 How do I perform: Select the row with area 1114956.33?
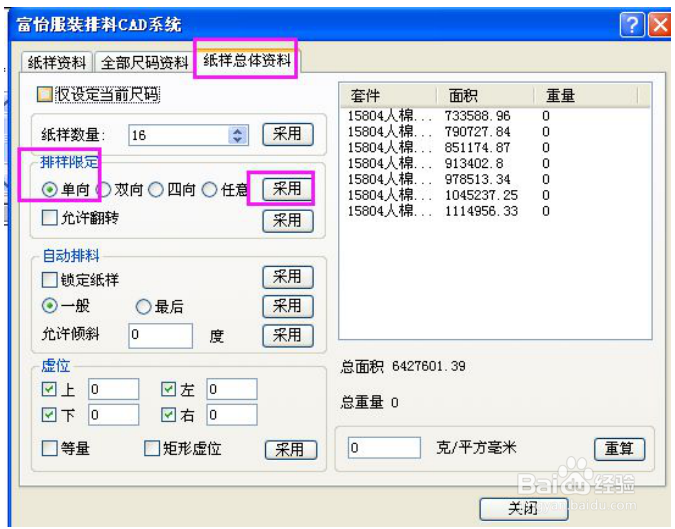coord(495,211)
